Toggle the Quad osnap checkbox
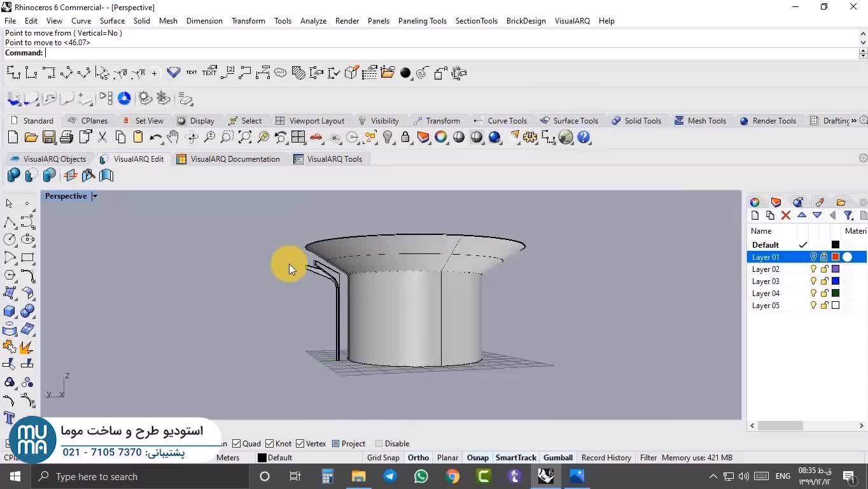 click(x=237, y=444)
